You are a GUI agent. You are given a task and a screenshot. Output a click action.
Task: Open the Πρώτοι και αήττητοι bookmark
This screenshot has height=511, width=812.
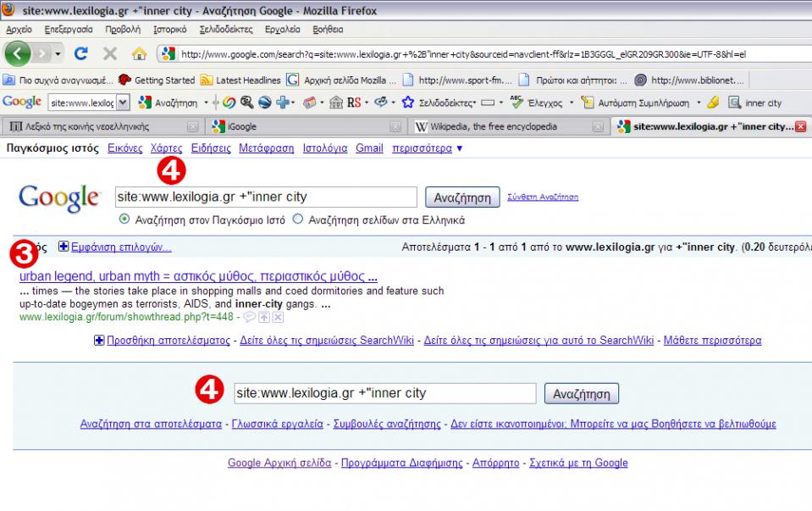[x=572, y=81]
